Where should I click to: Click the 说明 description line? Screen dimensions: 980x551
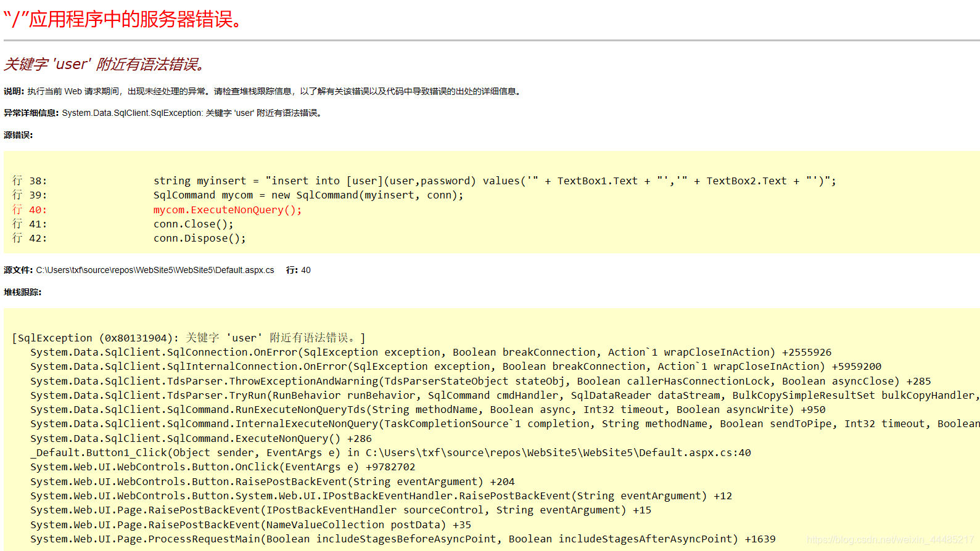coord(263,91)
